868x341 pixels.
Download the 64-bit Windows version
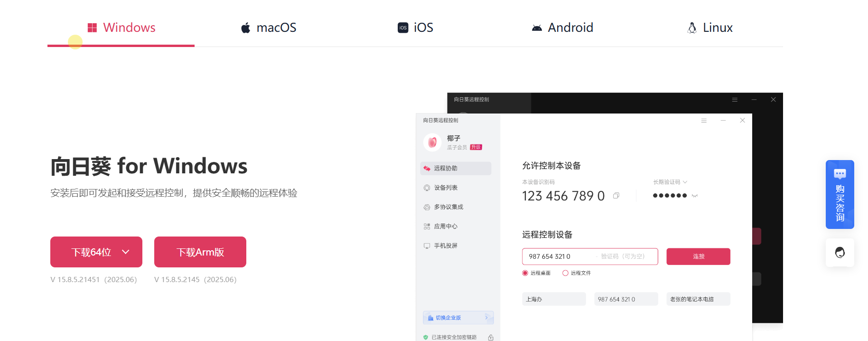96,252
